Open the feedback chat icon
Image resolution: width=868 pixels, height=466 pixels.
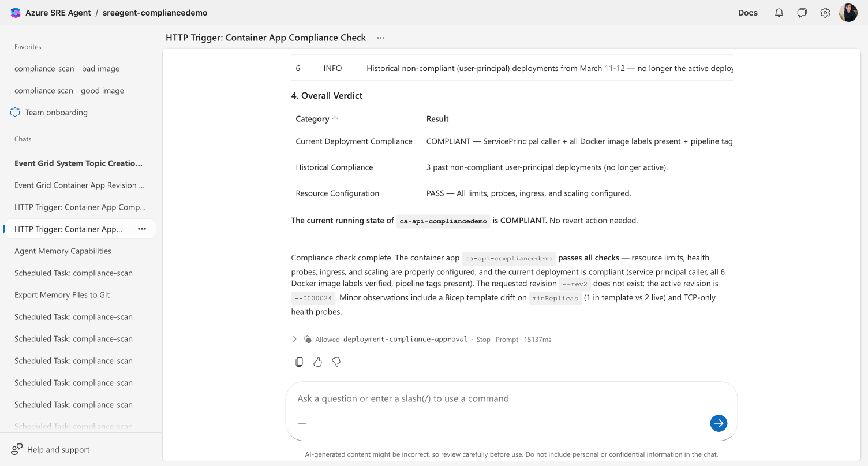(802, 13)
